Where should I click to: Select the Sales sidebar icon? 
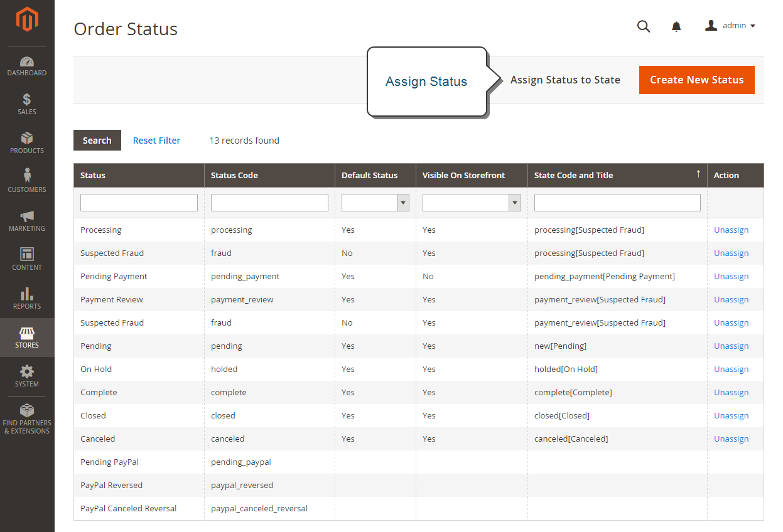tap(27, 104)
